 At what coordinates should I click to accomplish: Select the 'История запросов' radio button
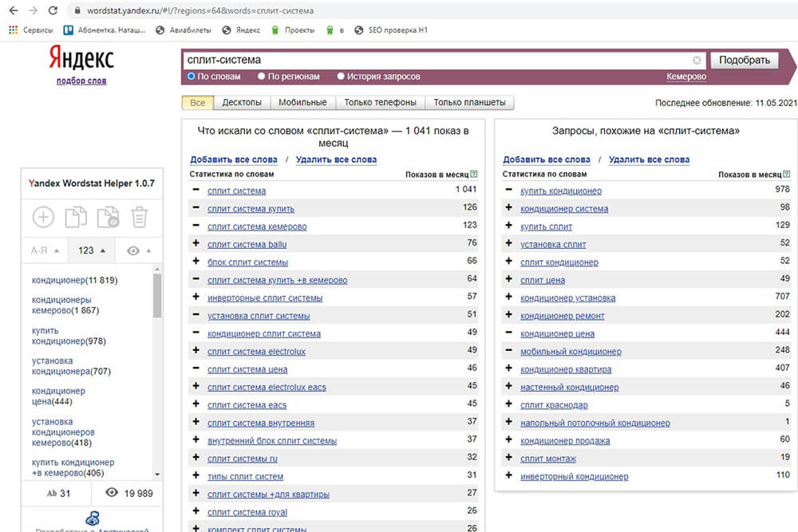pos(341,77)
